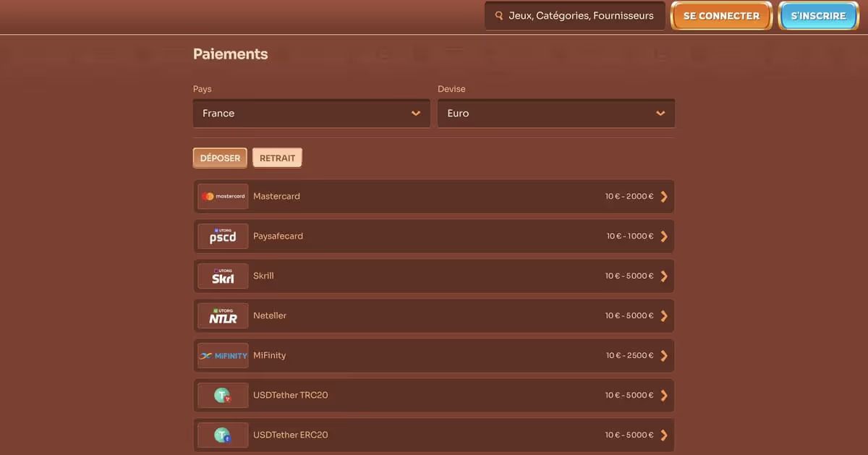Select the Neteller NTLR logo
Image resolution: width=868 pixels, height=455 pixels.
[222, 315]
